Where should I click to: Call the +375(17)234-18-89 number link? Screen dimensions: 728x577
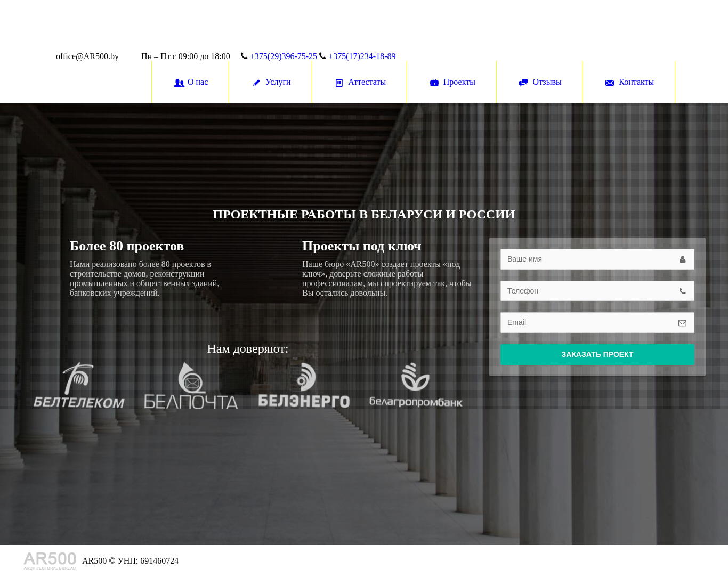pyautogui.click(x=362, y=56)
